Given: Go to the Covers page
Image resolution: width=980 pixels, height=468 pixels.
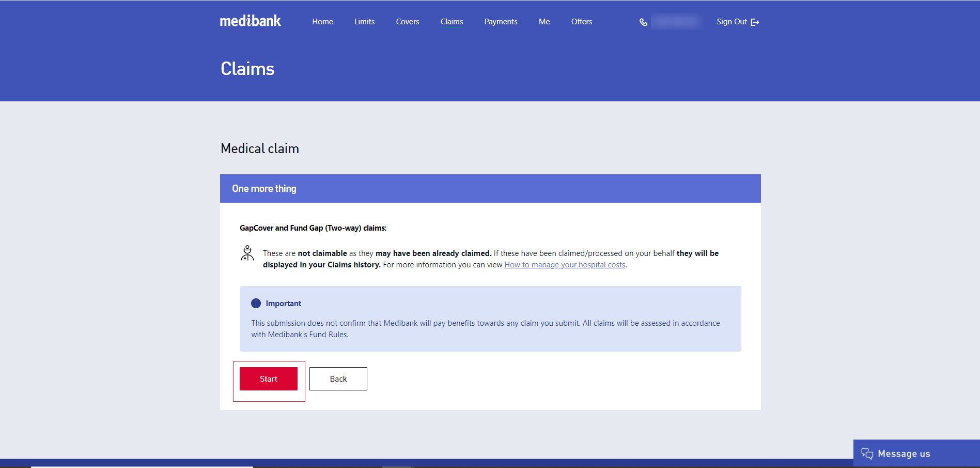Looking at the screenshot, I should (408, 22).
